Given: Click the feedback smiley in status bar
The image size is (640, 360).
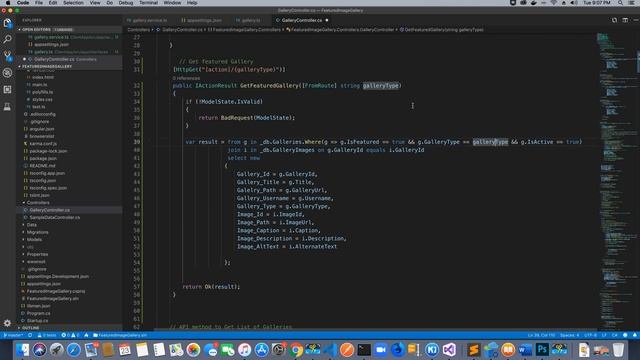Looking at the screenshot, I should tap(625, 335).
